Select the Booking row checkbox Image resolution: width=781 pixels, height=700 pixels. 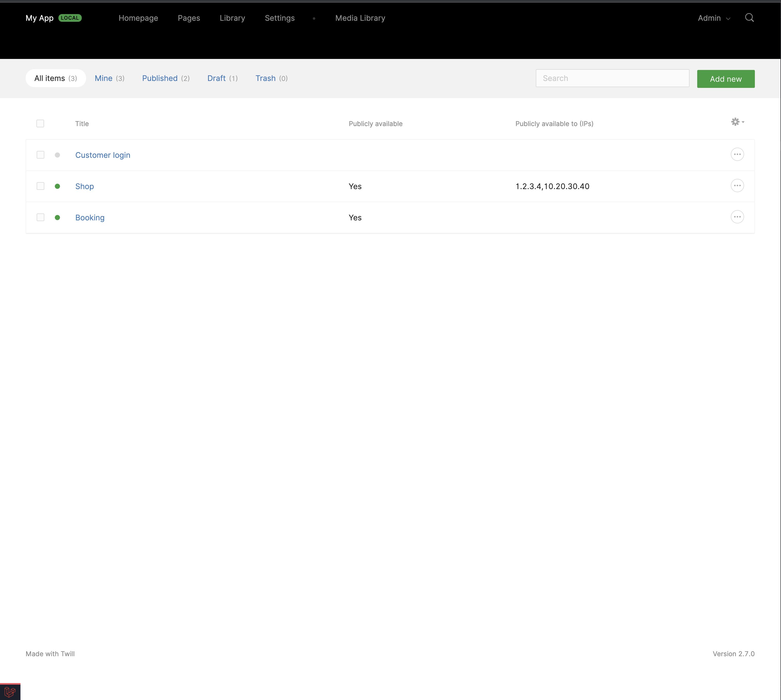[x=40, y=217]
